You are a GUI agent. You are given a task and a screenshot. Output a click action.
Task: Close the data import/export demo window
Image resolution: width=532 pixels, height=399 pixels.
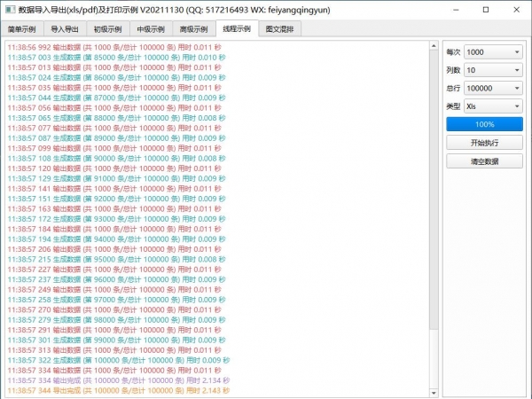pos(517,9)
